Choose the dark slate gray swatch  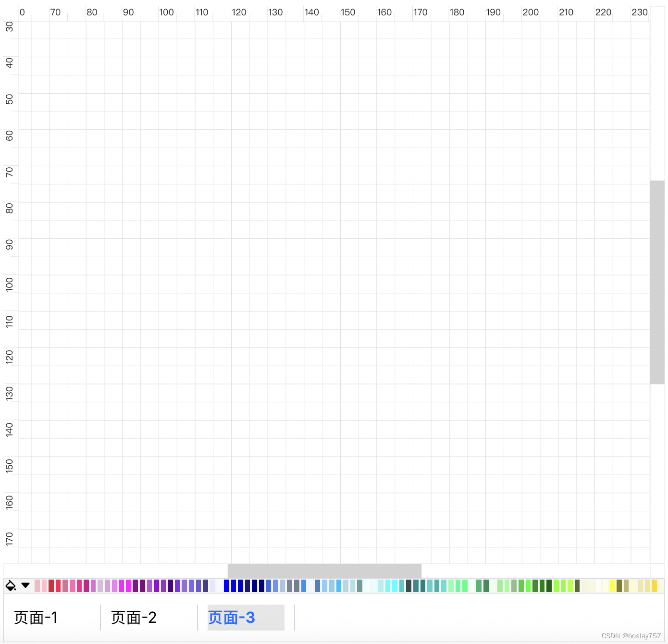(x=408, y=586)
